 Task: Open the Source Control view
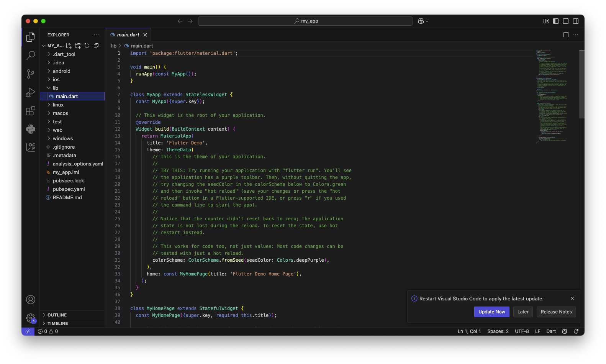pos(31,74)
